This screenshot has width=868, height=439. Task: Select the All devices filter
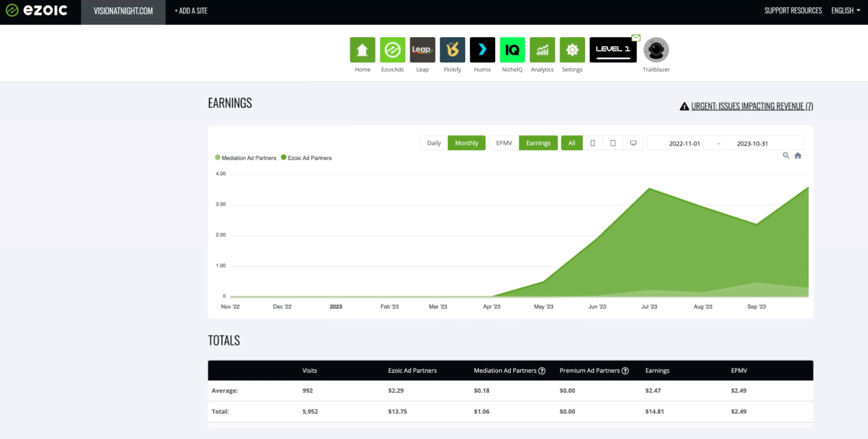[x=572, y=143]
